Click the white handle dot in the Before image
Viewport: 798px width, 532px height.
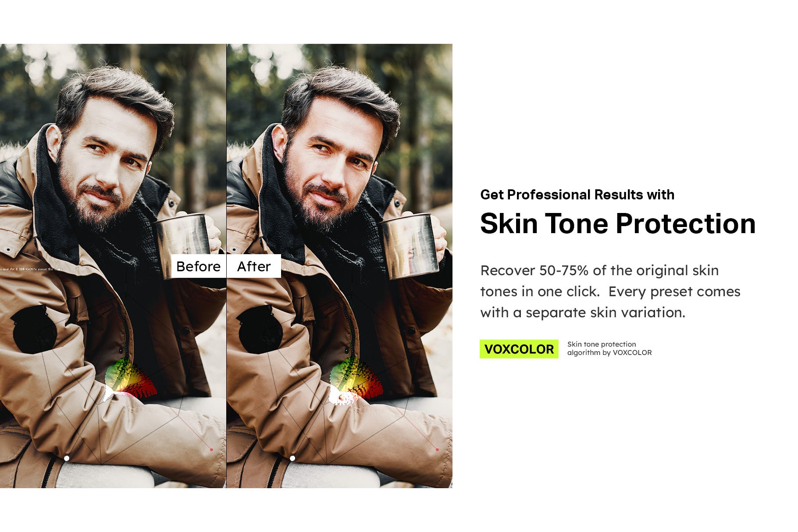(x=67, y=458)
